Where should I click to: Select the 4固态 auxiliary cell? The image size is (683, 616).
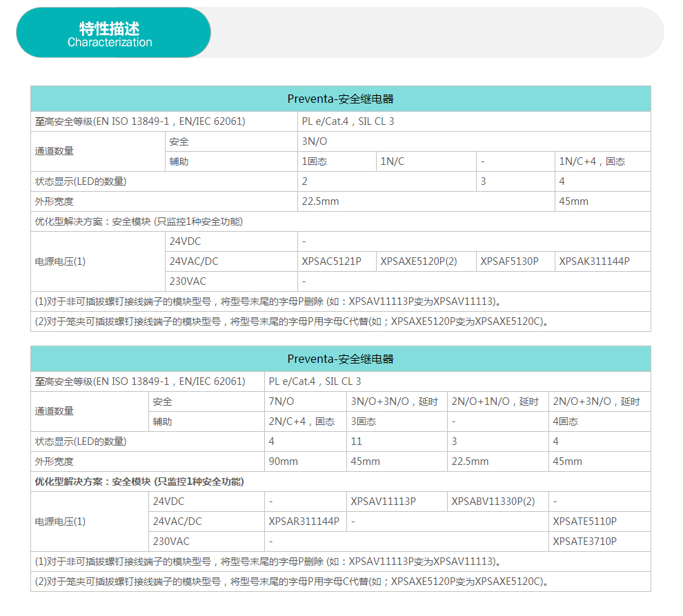(x=600, y=421)
